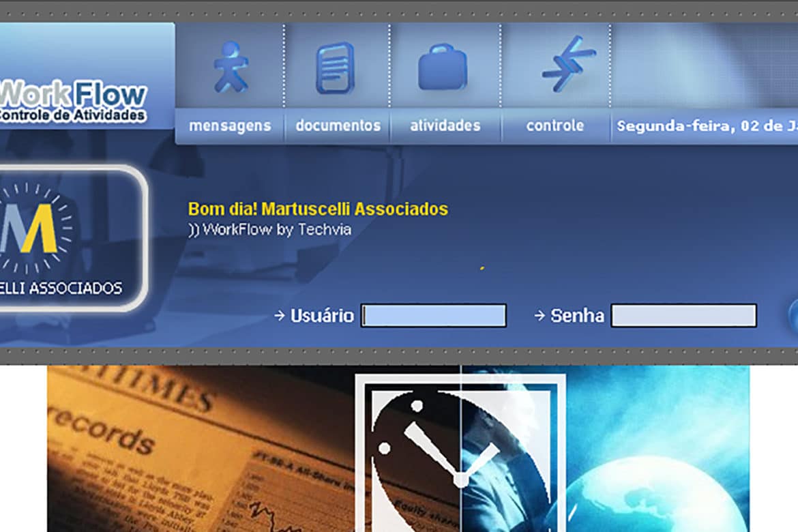Click the WorkFlow Controle de Atividades logo

pos(73,100)
